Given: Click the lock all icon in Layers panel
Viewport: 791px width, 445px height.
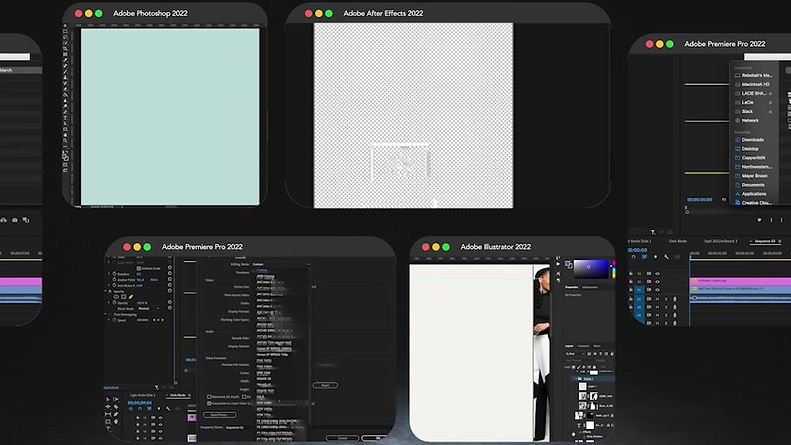Looking at the screenshot, I should point(594,367).
